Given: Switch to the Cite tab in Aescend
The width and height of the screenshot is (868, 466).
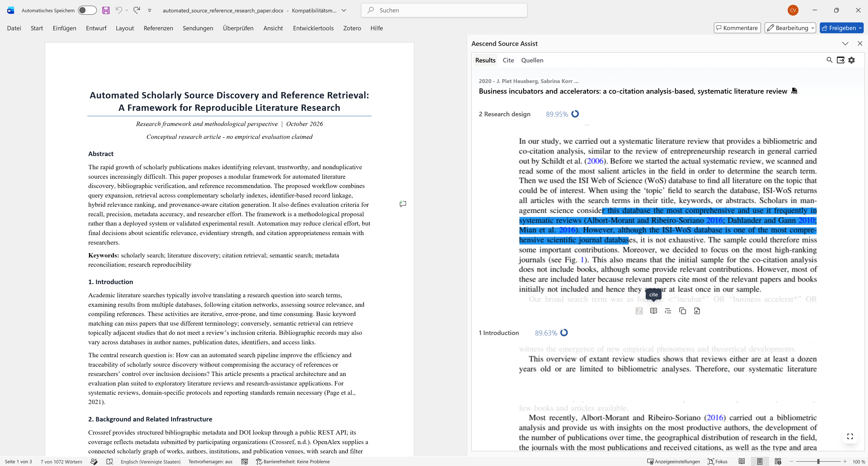Looking at the screenshot, I should point(508,60).
